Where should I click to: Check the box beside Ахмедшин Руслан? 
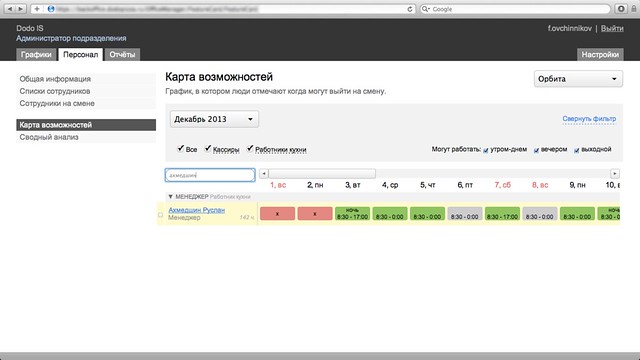[x=160, y=215]
